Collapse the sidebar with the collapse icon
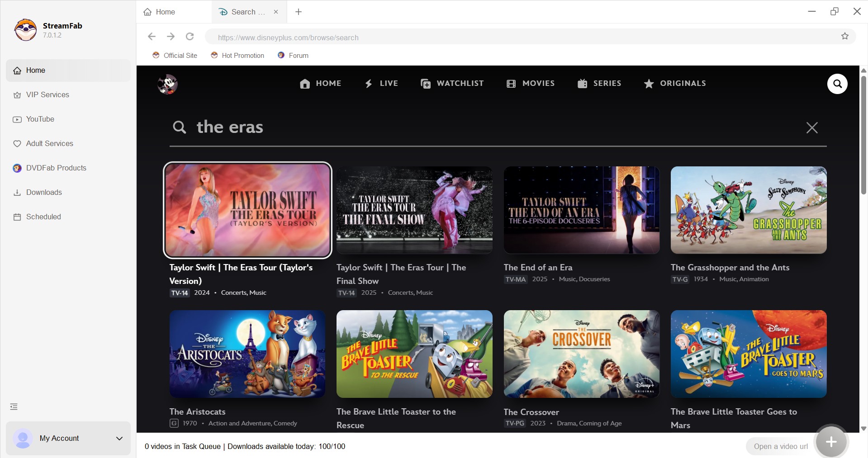This screenshot has height=458, width=868. tap(13, 406)
